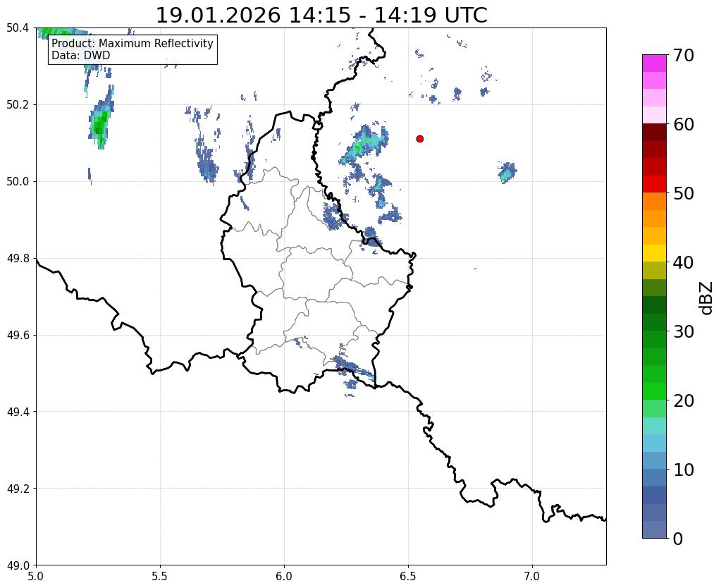Click the 'Data: DWD' label
This screenshot has width=721, height=588.
click(80, 55)
